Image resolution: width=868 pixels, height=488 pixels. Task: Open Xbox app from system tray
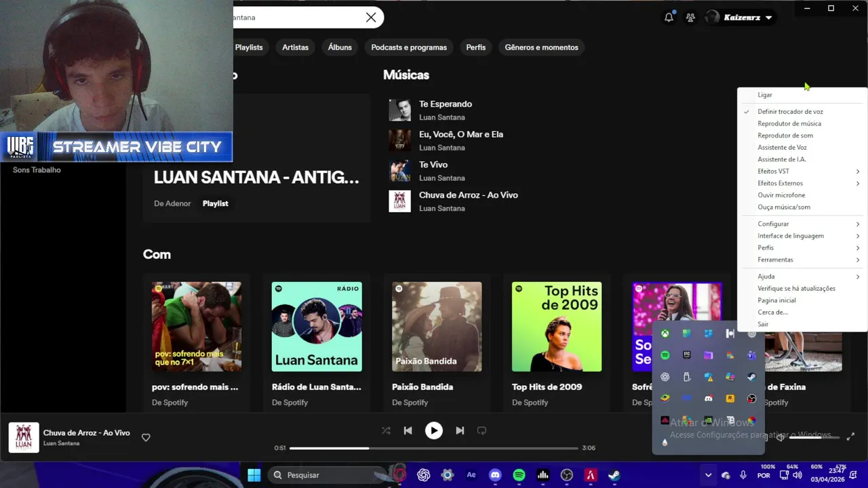click(665, 333)
